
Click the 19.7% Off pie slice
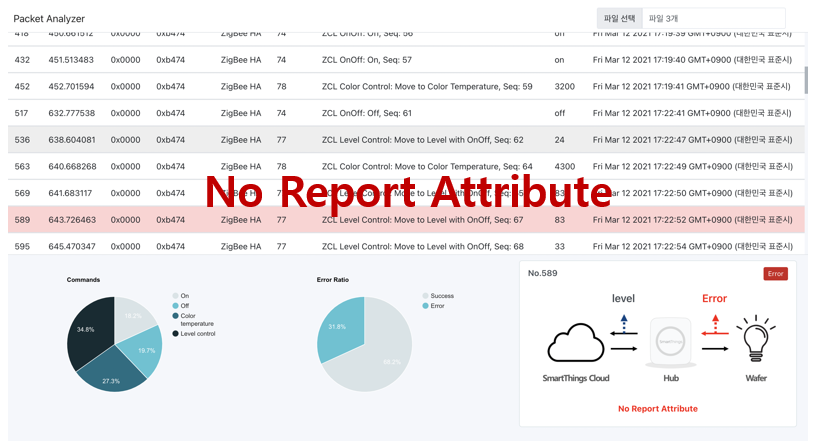point(144,351)
